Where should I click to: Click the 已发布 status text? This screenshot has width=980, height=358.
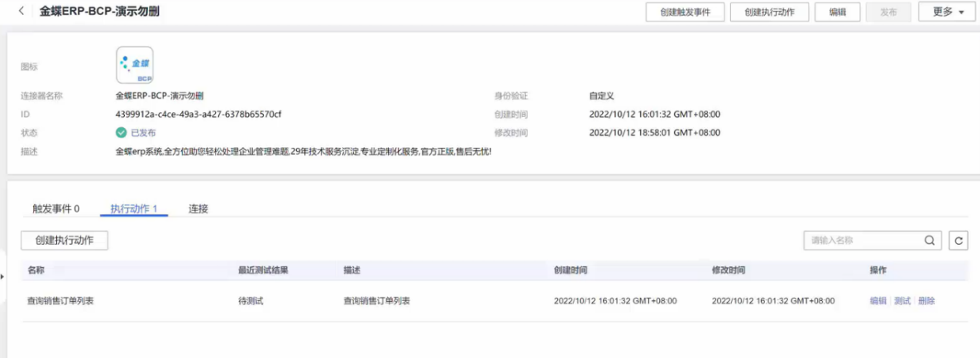pyautogui.click(x=143, y=132)
